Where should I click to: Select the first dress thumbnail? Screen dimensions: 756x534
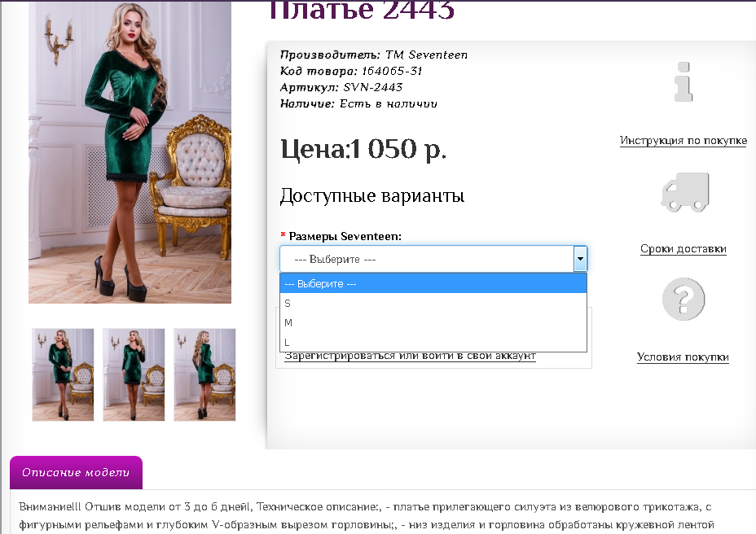pos(63,374)
